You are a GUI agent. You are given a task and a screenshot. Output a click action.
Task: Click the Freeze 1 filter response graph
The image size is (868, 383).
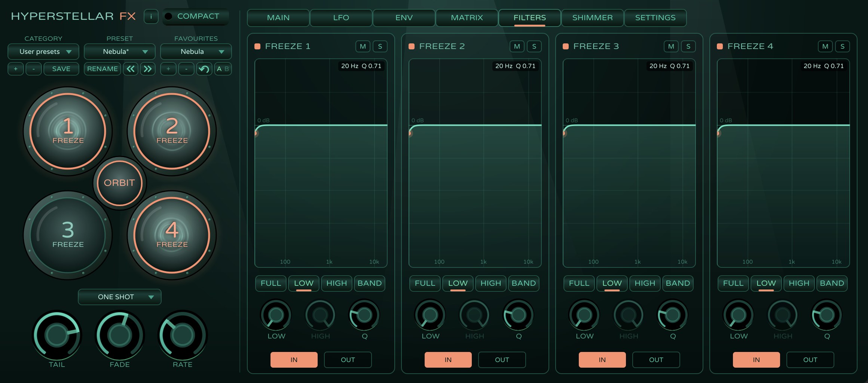pos(321,163)
